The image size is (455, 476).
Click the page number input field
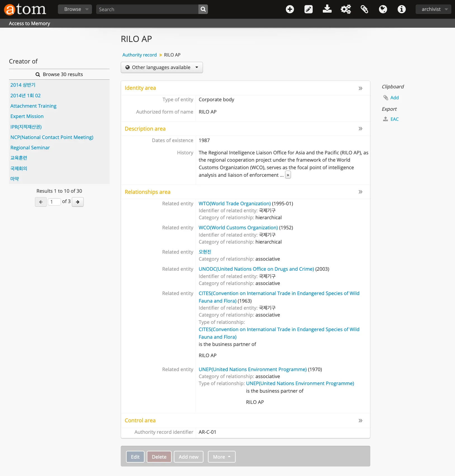(54, 202)
